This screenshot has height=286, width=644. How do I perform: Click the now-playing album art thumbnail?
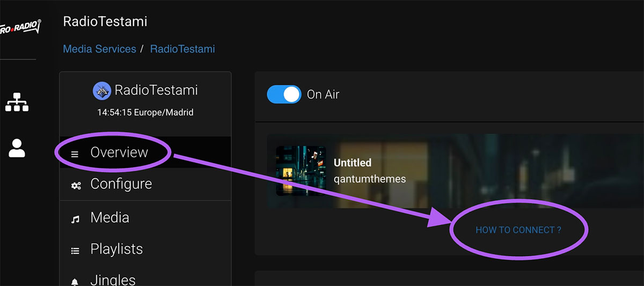301,171
